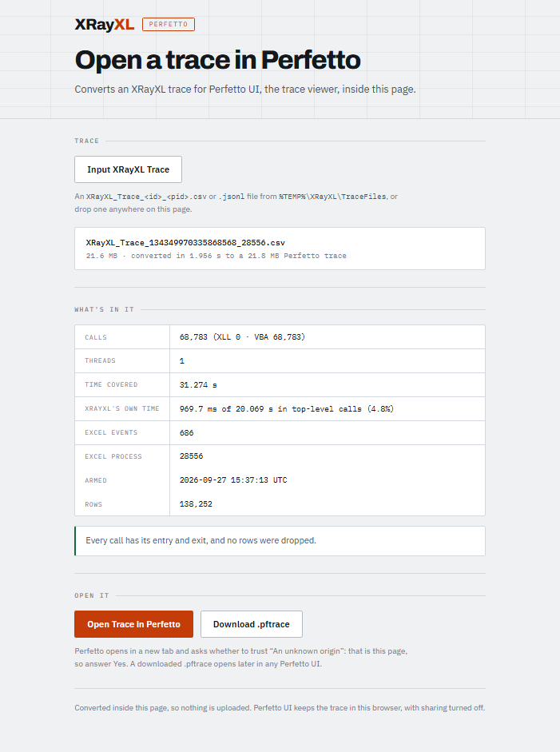Image resolution: width=560 pixels, height=752 pixels.
Task: Click the armed timestamp '2026-09-27 15:37:13 UTC'
Action: point(233,480)
